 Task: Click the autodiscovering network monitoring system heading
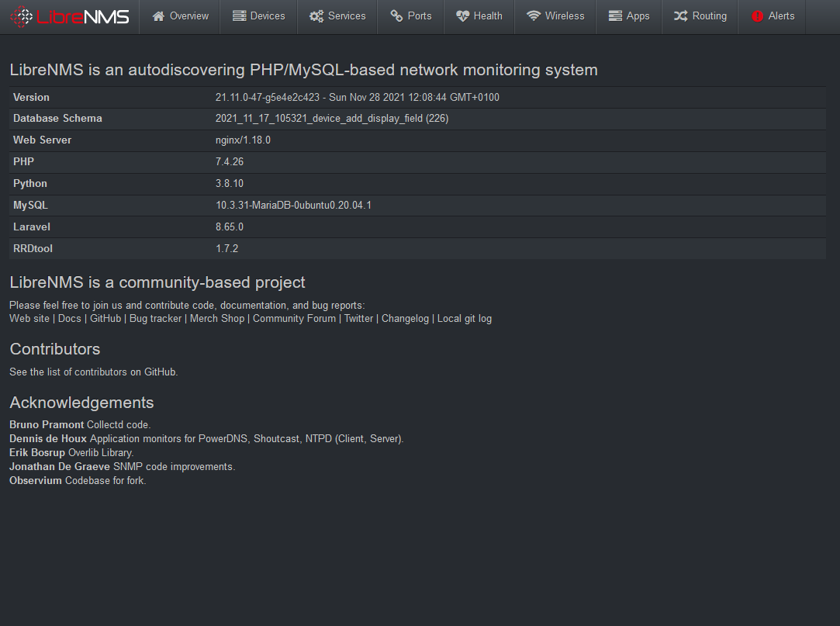304,71
